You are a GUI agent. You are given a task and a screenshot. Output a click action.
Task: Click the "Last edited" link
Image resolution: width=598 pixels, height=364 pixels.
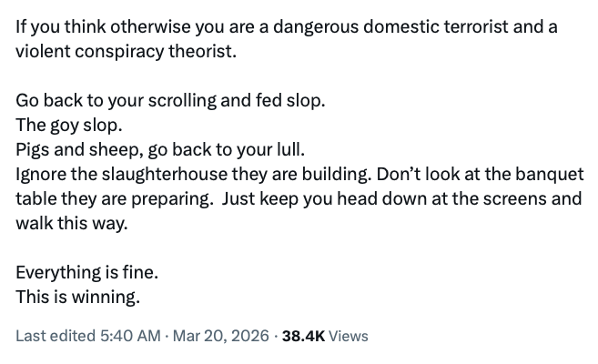click(54, 336)
